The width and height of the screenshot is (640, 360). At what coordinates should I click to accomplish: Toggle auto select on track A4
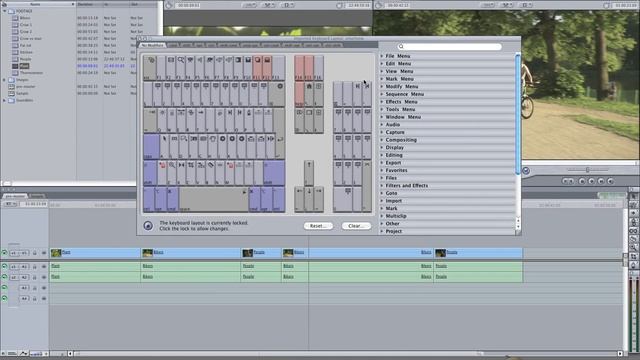(x=44, y=298)
